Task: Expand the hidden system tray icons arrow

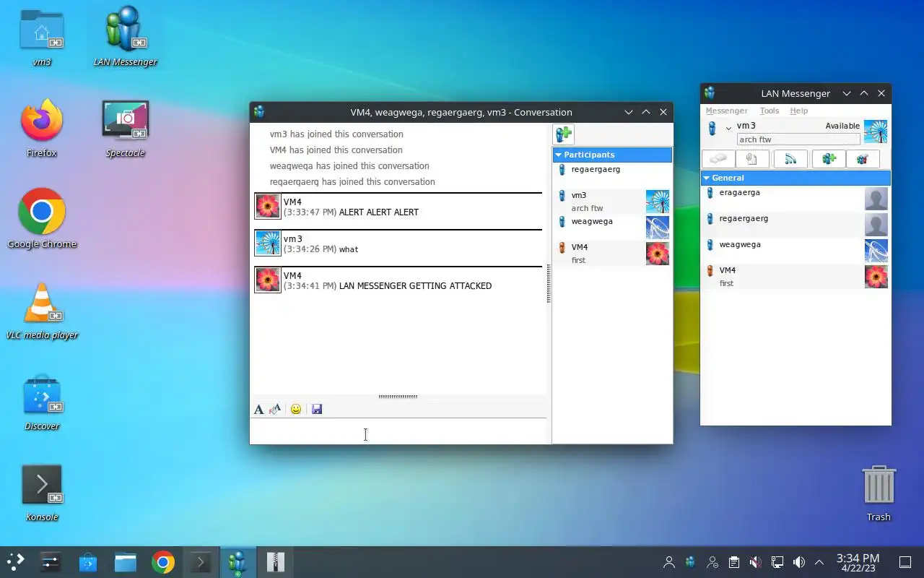Action: [819, 562]
